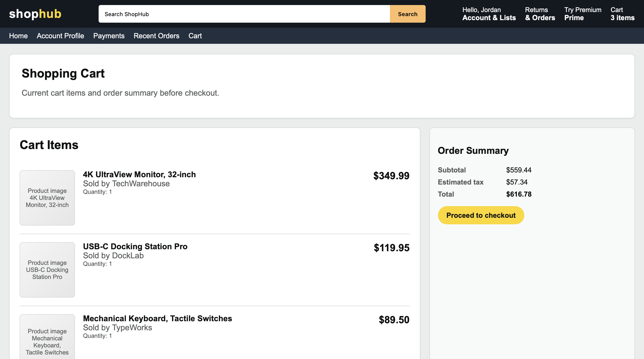
Task: Click Quantity: 1 under the 4K UltraView Monitor
Action: click(x=97, y=192)
